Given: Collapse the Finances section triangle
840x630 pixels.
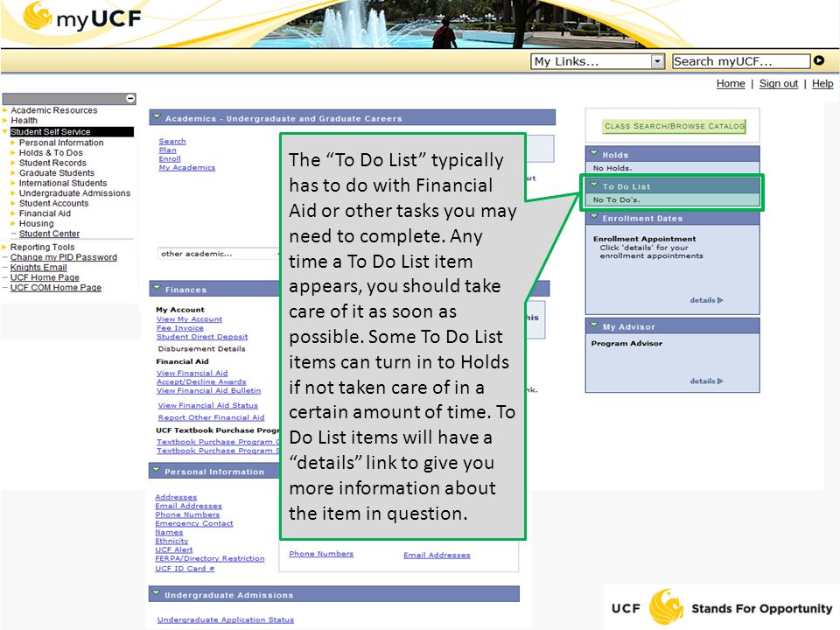Looking at the screenshot, I should pyautogui.click(x=157, y=288).
